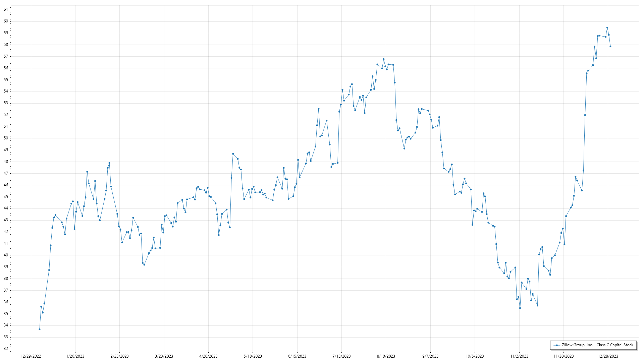Click the 11/30/2023 x-axis date label
This screenshot has height=362, width=644.
tap(563, 356)
